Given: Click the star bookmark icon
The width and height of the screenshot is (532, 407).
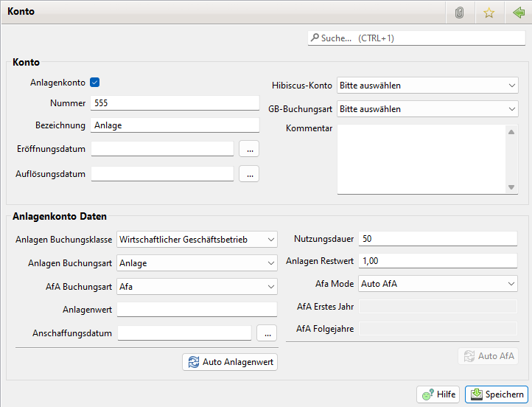Looking at the screenshot, I should coord(488,13).
